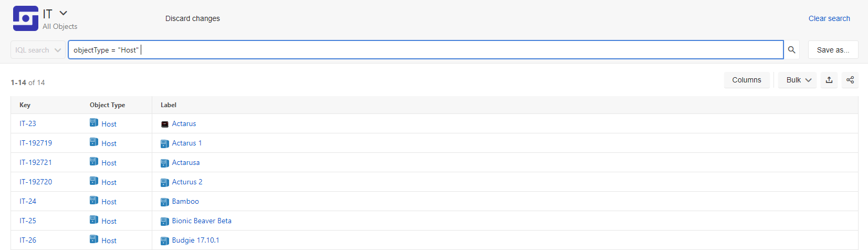Click the IT schema logo icon
This screenshot has height=250, width=868.
(x=26, y=18)
